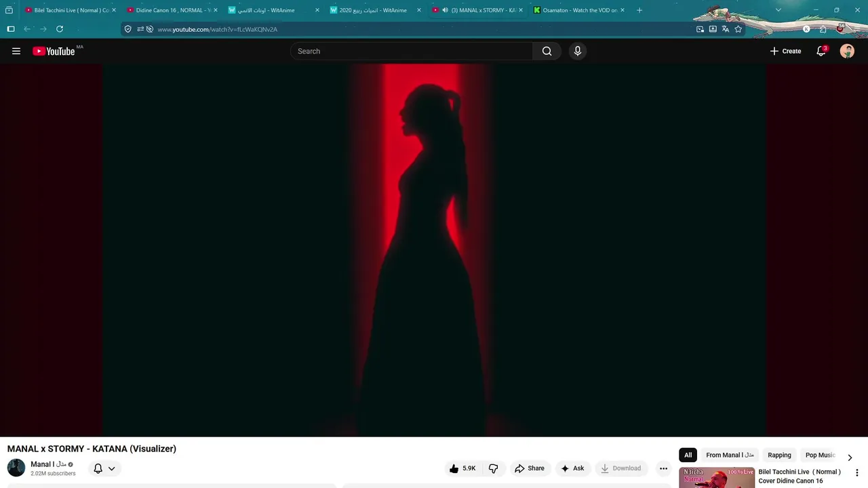Open Bilel Tacchini Live Cover title
This screenshot has height=488, width=868.
pyautogui.click(x=800, y=476)
